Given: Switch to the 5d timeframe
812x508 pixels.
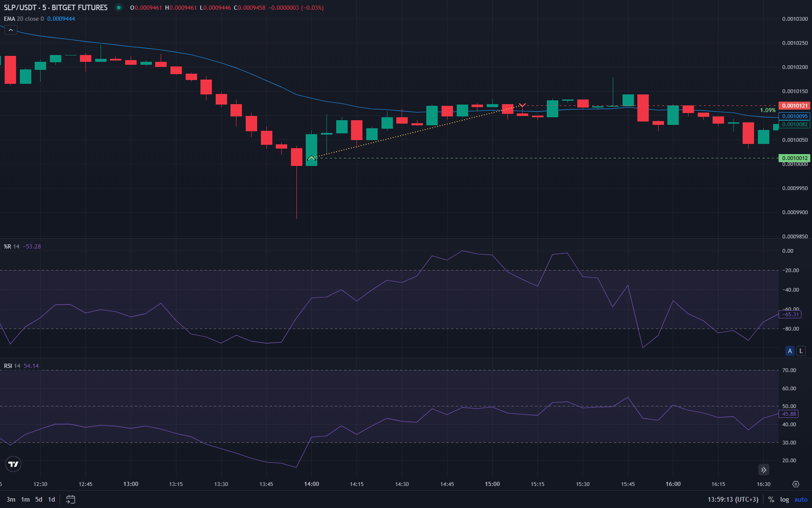Looking at the screenshot, I should pos(38,500).
